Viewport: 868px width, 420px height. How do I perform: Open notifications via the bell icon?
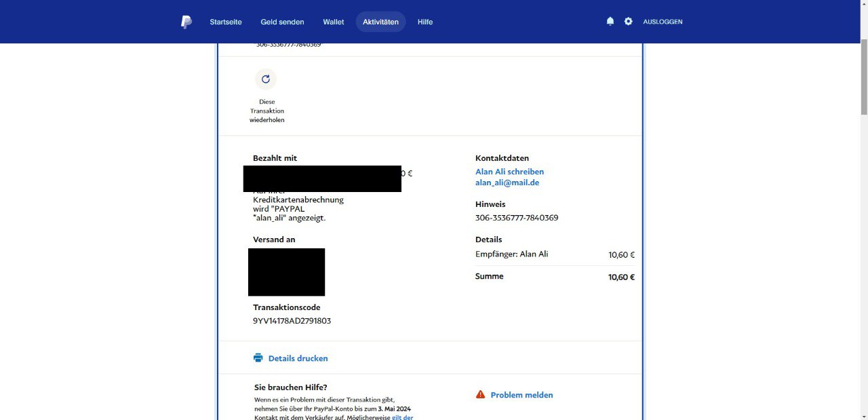(x=610, y=22)
